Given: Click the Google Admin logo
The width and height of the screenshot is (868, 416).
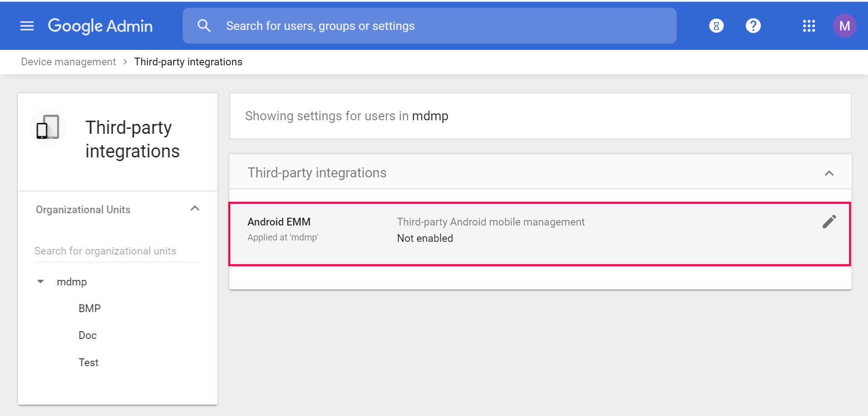Looking at the screenshot, I should click(x=100, y=26).
